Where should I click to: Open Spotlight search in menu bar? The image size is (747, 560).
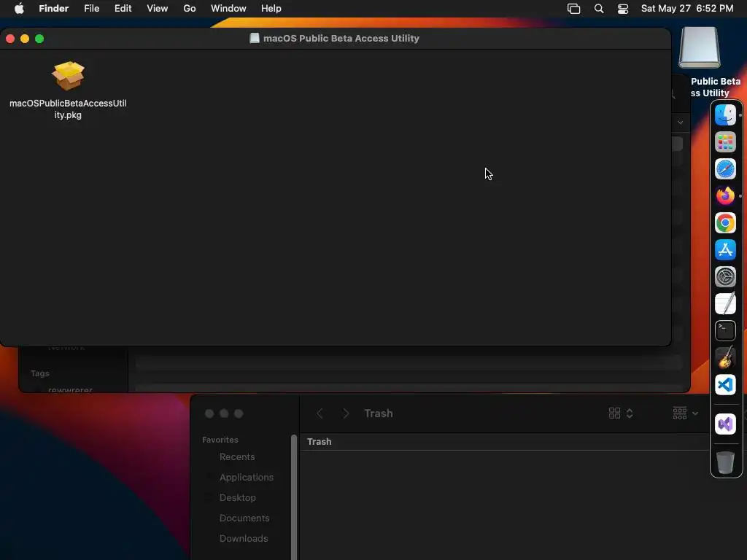pos(599,9)
